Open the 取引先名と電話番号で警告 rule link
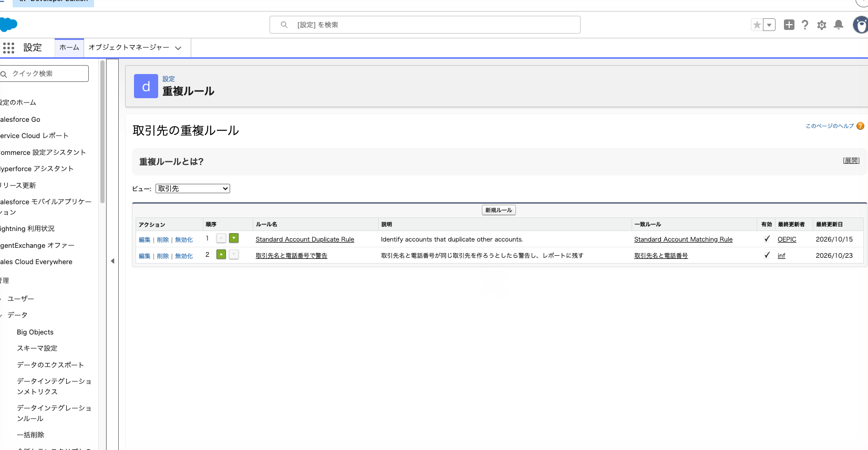Screen dimensions: 868x450 (292, 256)
